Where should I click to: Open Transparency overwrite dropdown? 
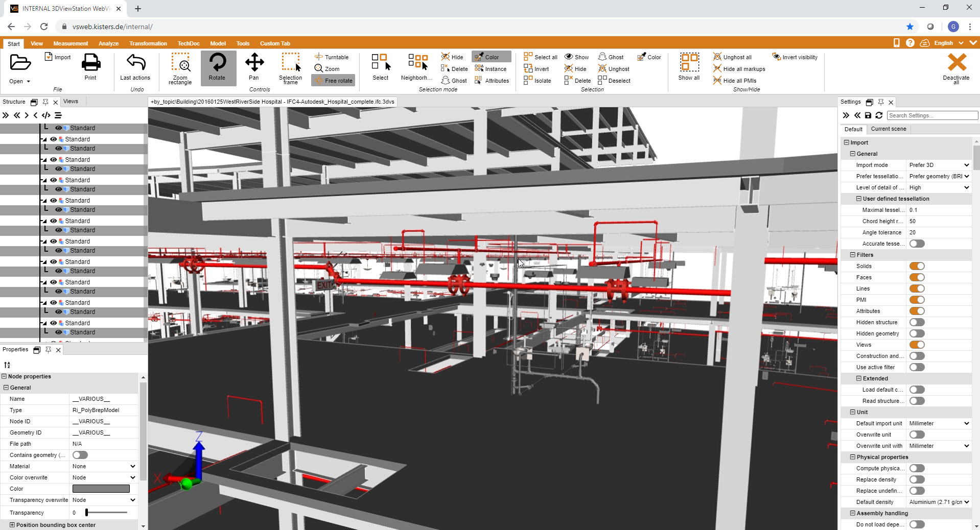click(x=104, y=500)
